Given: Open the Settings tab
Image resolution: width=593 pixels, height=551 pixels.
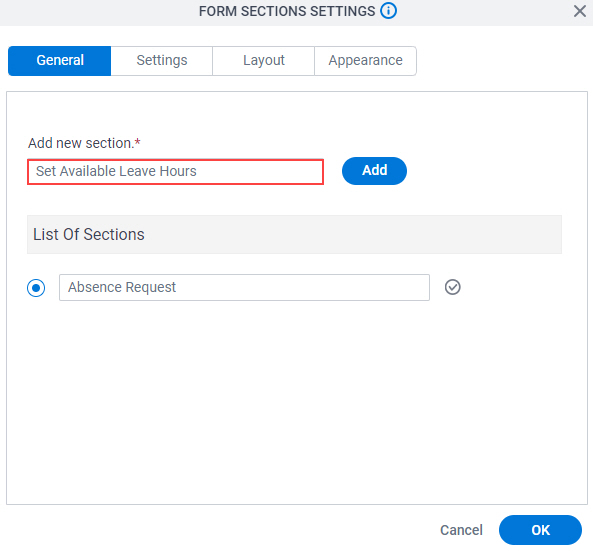Looking at the screenshot, I should click(161, 61).
